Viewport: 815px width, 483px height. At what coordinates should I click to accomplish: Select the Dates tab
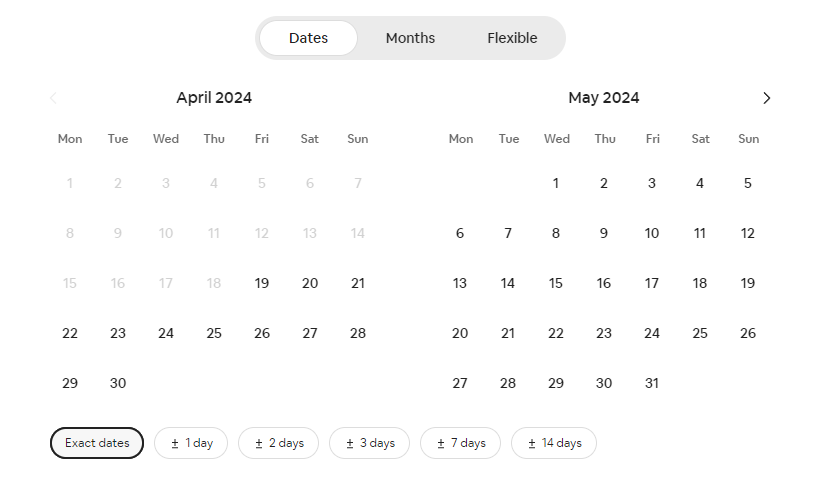pyautogui.click(x=308, y=38)
